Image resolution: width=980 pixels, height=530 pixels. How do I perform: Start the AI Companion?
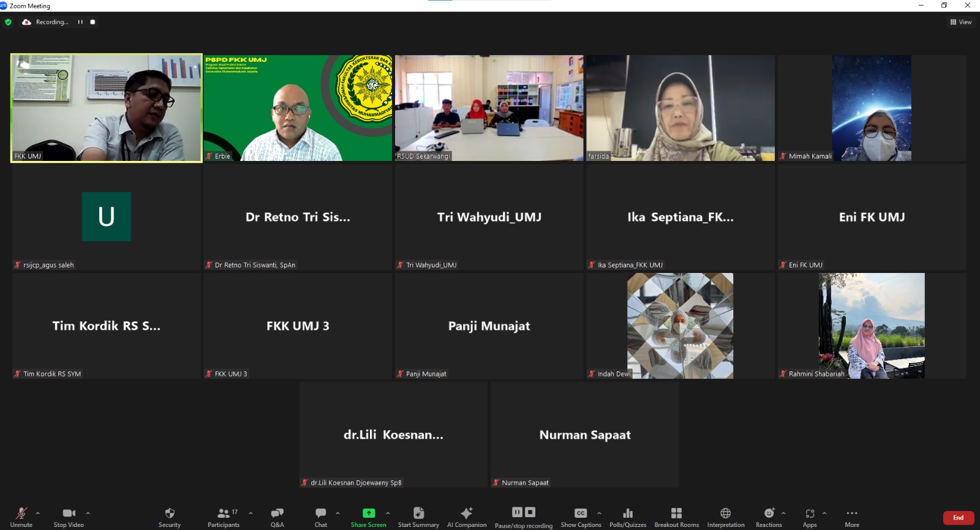467,517
